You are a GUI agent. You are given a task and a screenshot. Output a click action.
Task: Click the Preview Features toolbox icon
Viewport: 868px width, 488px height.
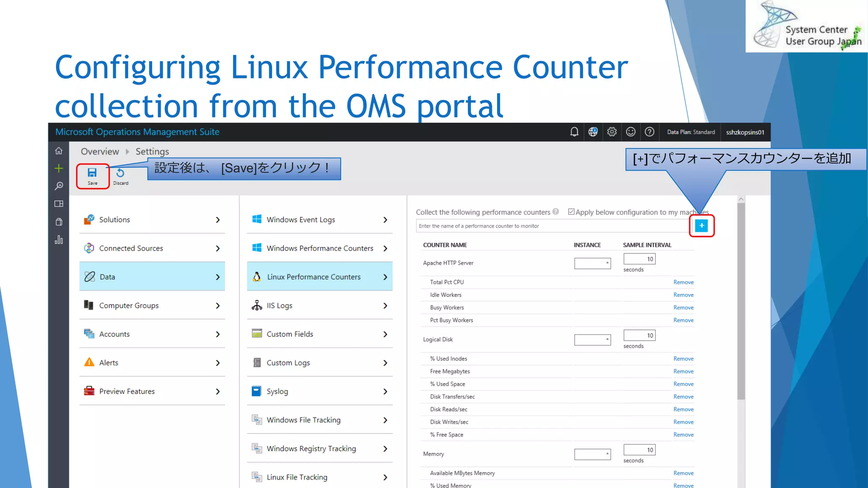coord(89,391)
